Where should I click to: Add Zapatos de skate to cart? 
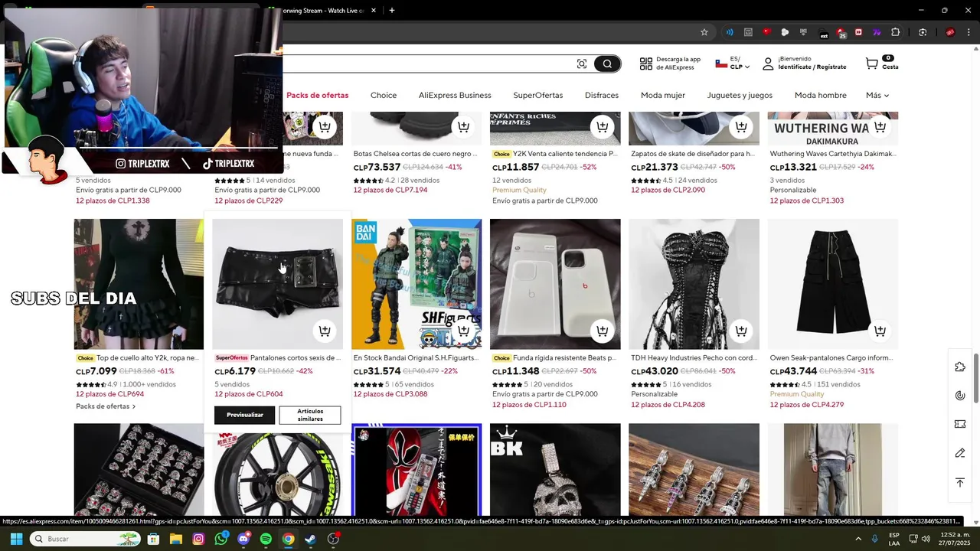coord(741,126)
